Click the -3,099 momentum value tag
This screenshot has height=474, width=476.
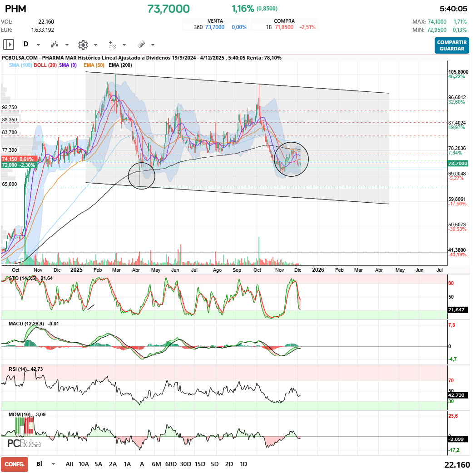457,439
